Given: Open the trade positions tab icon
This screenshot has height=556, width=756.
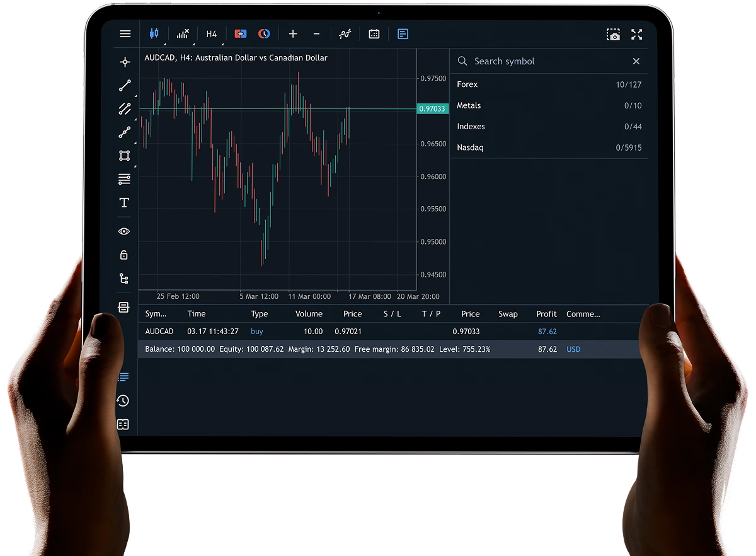Looking at the screenshot, I should tap(123, 377).
